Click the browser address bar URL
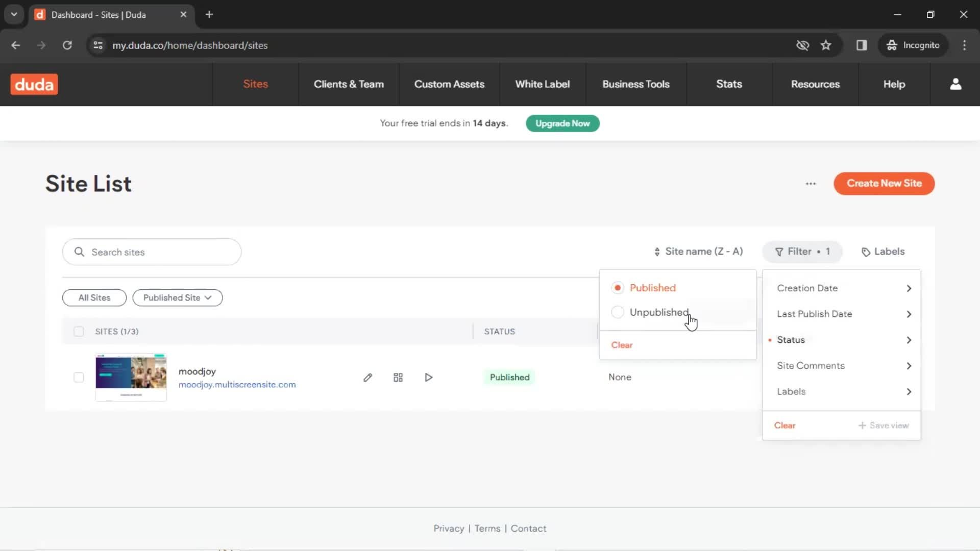 [x=190, y=45]
